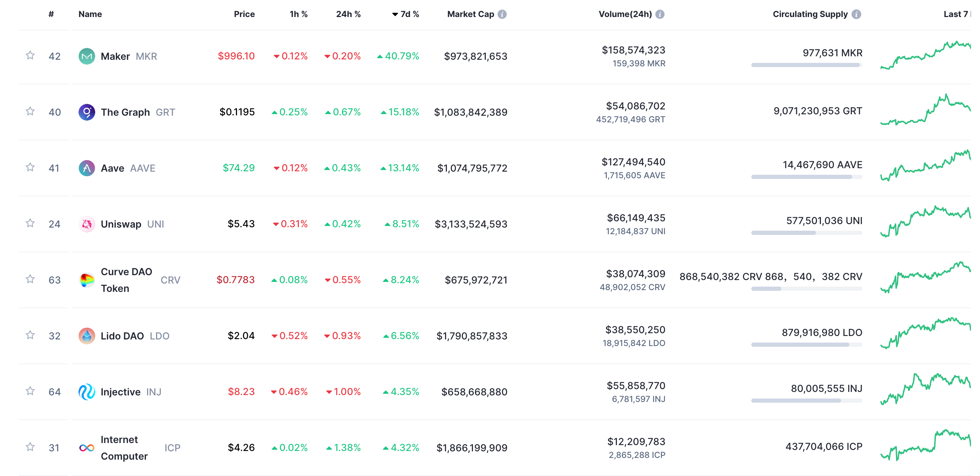Click Lido DAO market cap $1,790,857,833
The width and height of the screenshot is (980, 476).
[472, 336]
